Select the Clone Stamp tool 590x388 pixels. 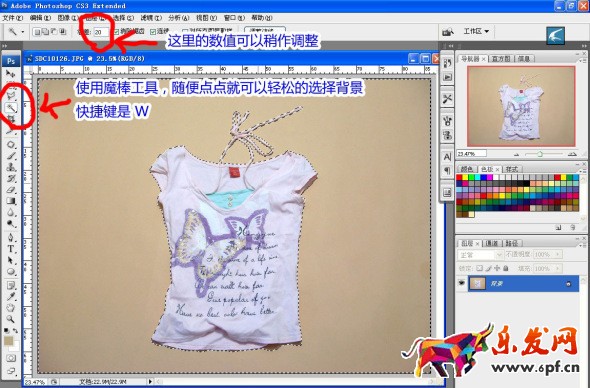coord(11,167)
